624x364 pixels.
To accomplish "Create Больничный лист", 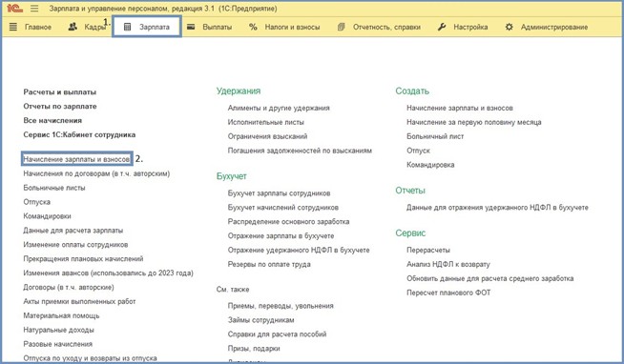I will point(435,136).
